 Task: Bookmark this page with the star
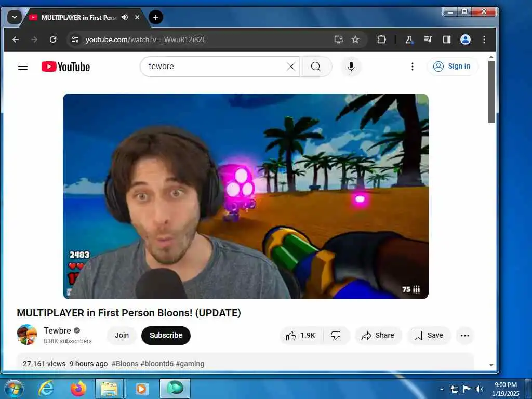coord(355,39)
